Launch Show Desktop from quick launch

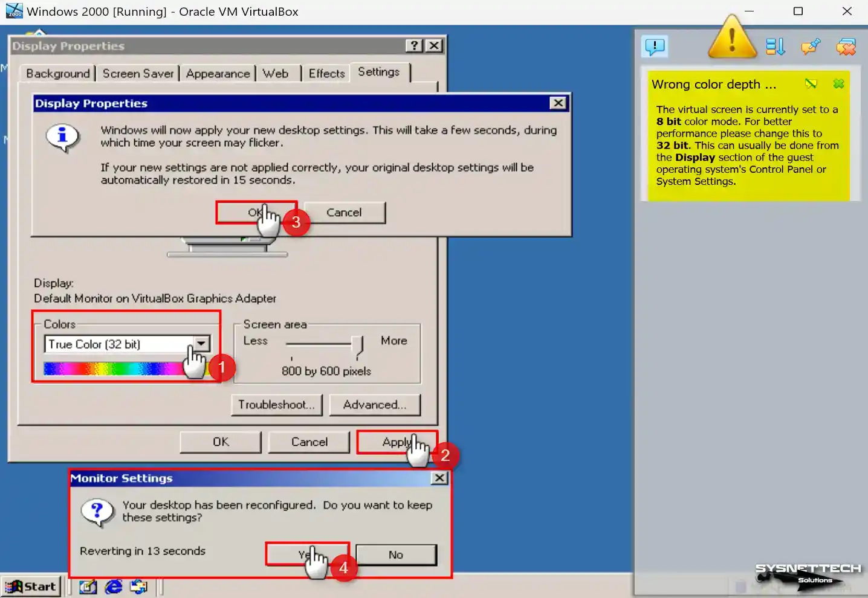coord(88,587)
